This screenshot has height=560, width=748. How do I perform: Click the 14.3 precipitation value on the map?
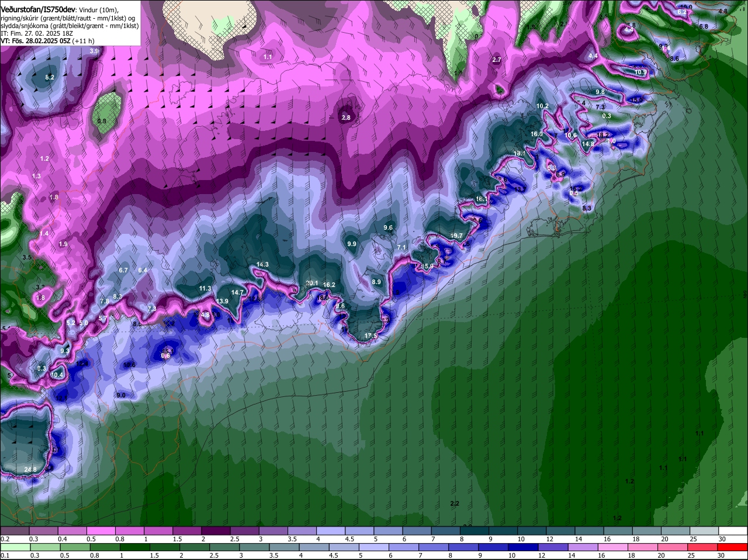click(x=262, y=265)
